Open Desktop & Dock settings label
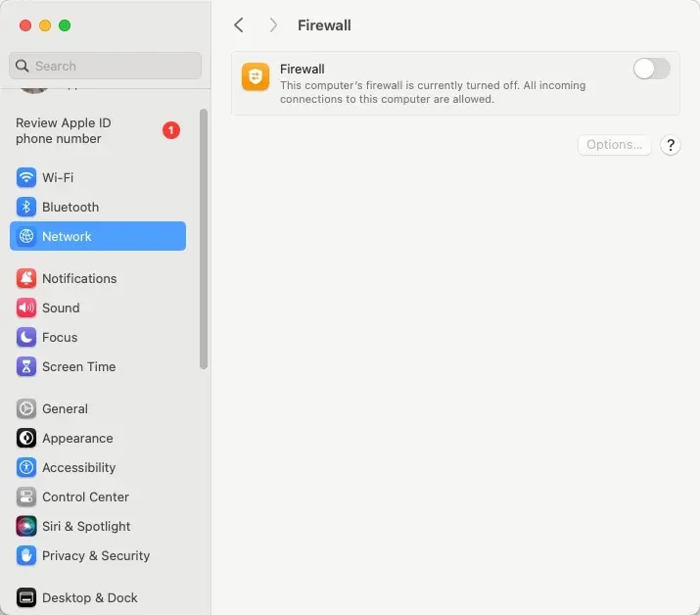This screenshot has height=615, width=700. click(x=90, y=597)
